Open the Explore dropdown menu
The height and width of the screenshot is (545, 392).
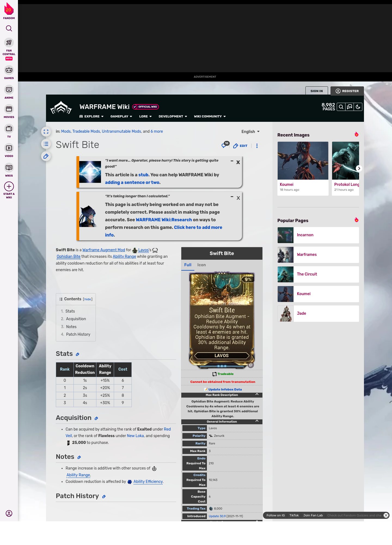(x=91, y=116)
